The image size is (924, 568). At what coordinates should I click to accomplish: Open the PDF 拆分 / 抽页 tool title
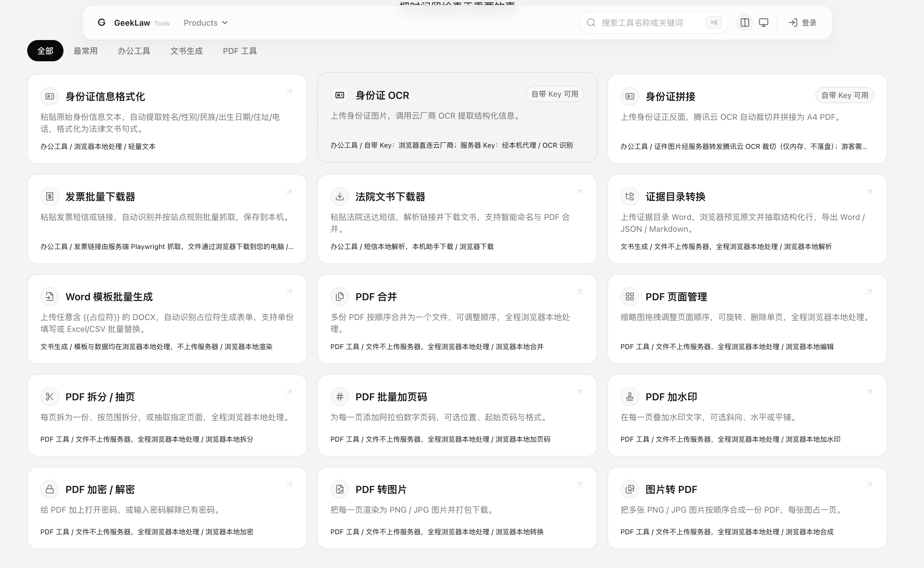(100, 397)
